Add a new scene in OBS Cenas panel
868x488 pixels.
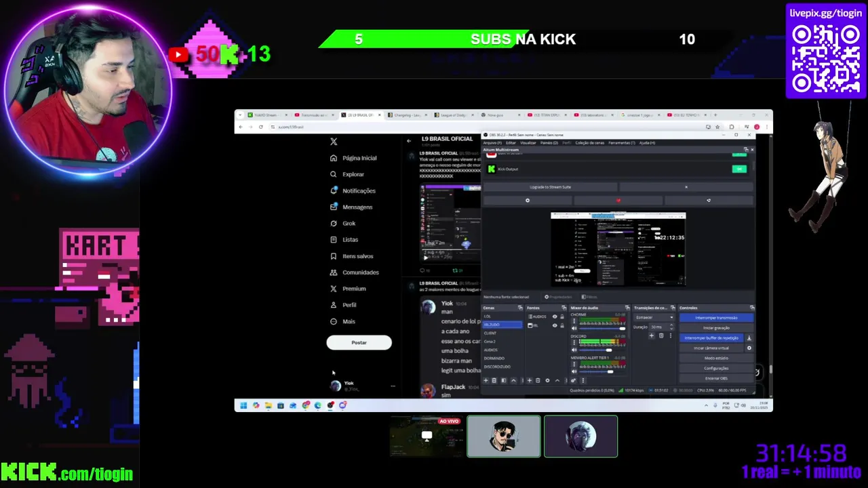click(x=486, y=380)
